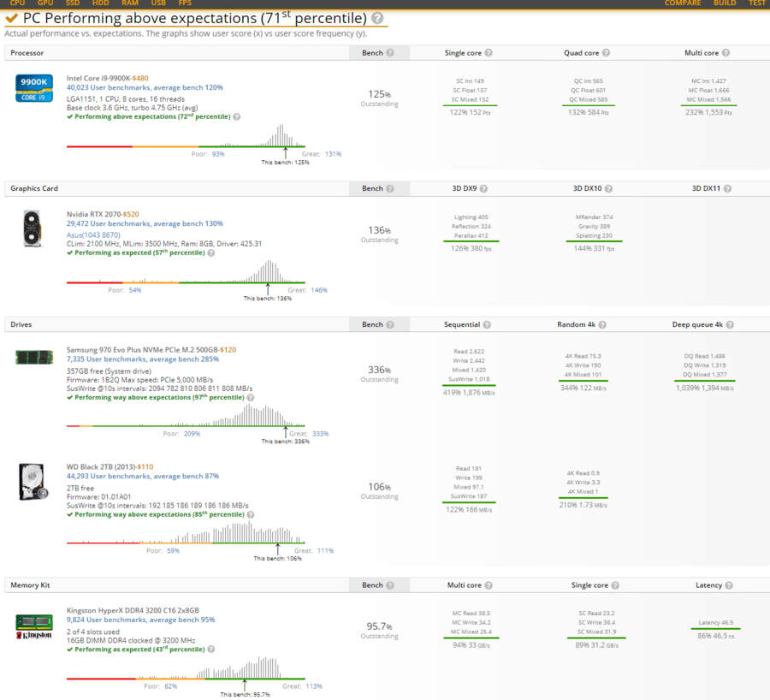Viewport: 770px width, 700px height.
Task: Open 9,824 User benchmarks link
Action: click(141, 620)
